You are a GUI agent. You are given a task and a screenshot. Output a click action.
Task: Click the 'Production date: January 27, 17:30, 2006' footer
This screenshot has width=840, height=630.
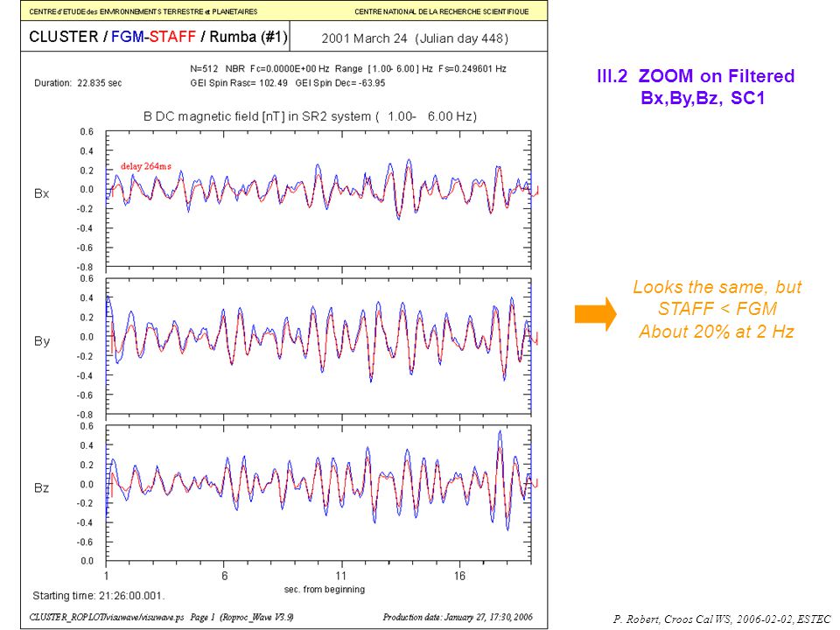[x=458, y=617]
